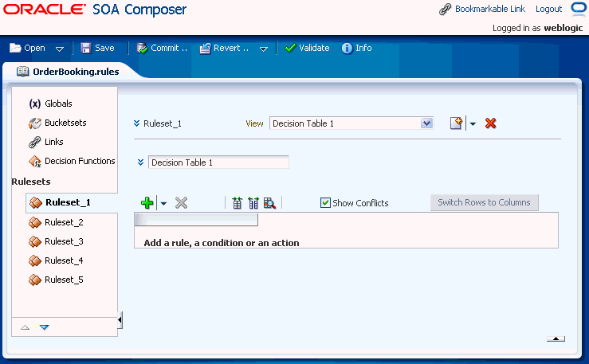Save the dictionary with Save button

98,48
